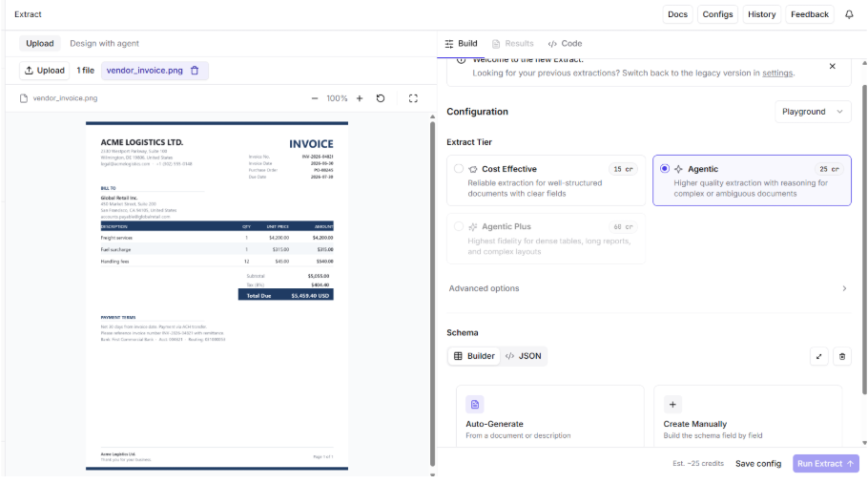Open the Playground configuration dropdown

click(x=812, y=112)
